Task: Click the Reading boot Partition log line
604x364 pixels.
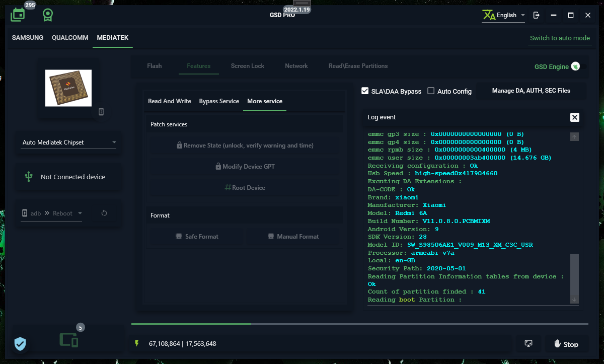Action: point(415,300)
